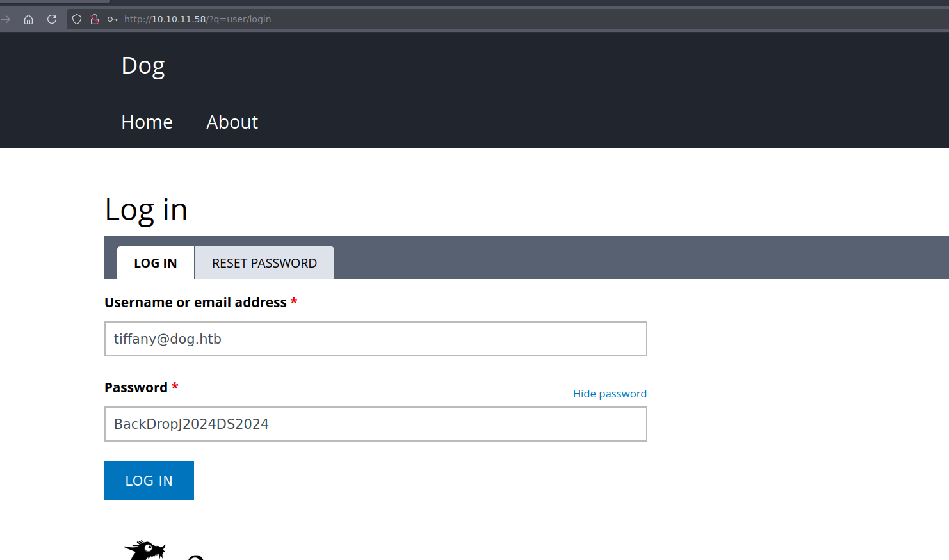Viewport: 949px width, 560px height.
Task: Open the Home navigation menu item
Action: (x=147, y=122)
